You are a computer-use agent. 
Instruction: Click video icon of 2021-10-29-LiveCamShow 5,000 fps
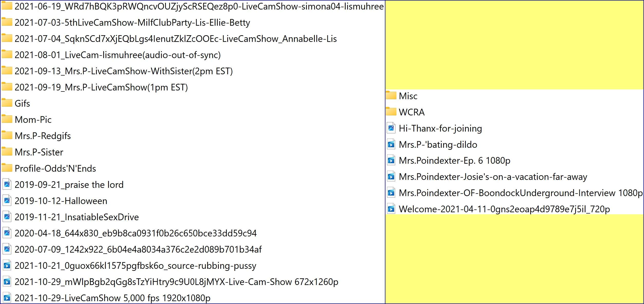[x=7, y=298]
